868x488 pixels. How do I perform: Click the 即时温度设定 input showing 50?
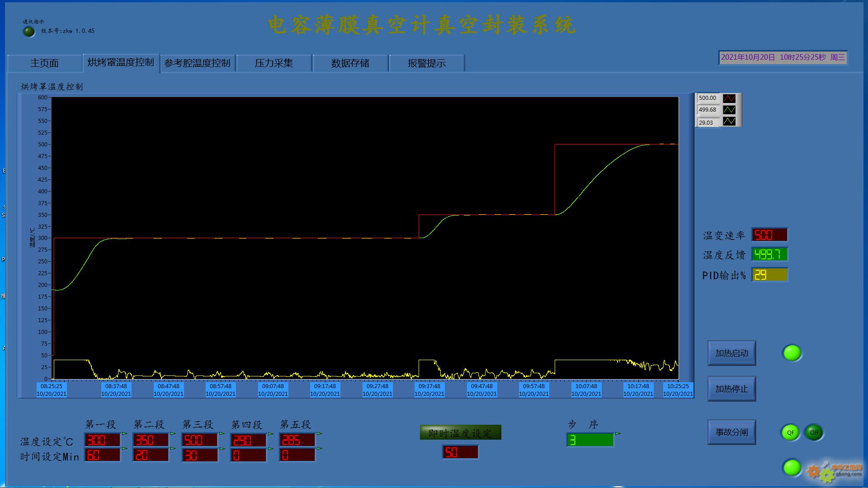(x=460, y=452)
